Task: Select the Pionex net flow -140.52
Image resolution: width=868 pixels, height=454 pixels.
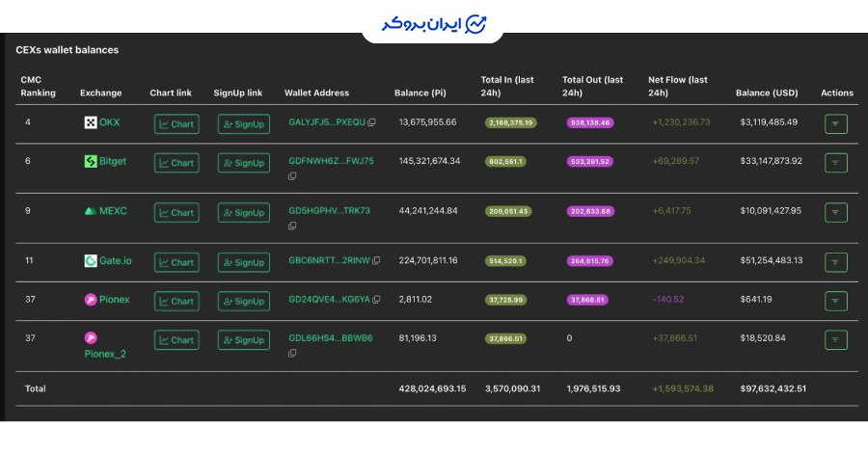Action: (x=668, y=299)
